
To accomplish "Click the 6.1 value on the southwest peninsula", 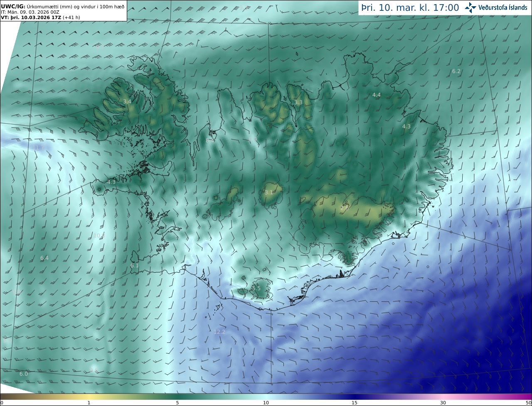I will coord(135,266).
